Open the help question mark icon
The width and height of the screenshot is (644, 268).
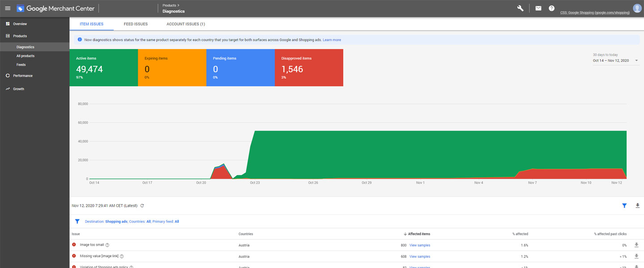point(551,8)
